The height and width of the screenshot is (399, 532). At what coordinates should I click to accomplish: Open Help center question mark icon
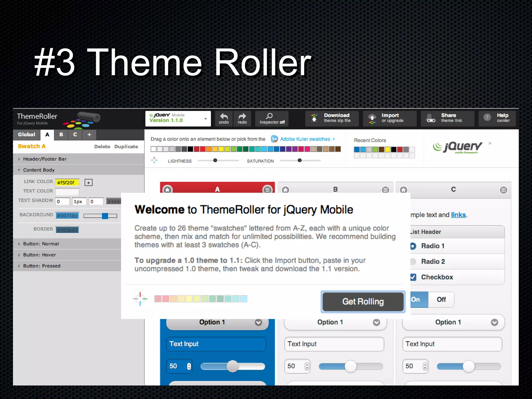point(487,117)
